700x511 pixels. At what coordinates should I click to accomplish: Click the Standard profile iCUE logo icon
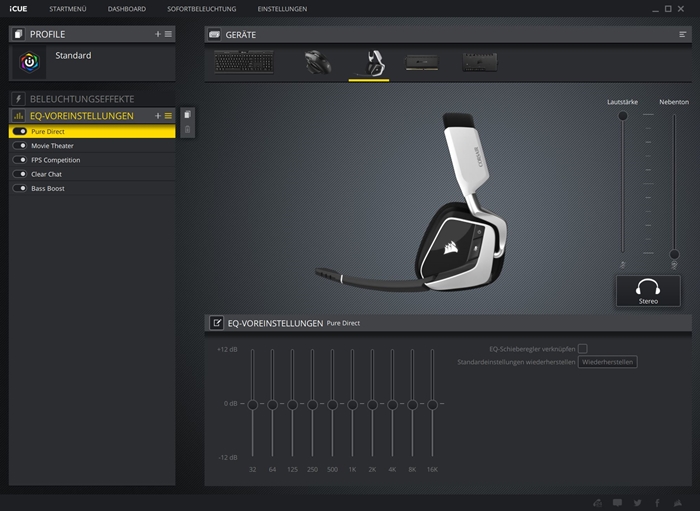tap(29, 62)
